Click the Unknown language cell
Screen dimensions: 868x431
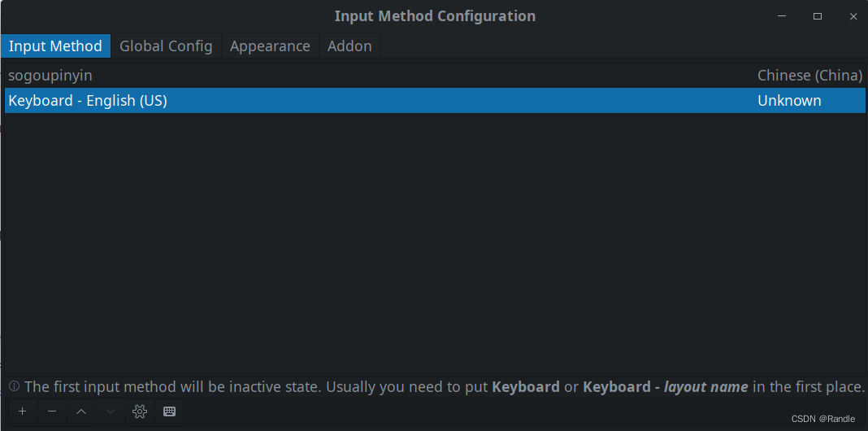coord(789,100)
